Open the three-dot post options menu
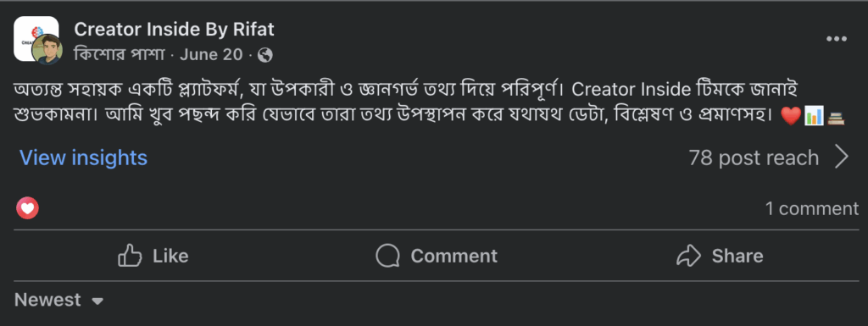 (x=837, y=39)
